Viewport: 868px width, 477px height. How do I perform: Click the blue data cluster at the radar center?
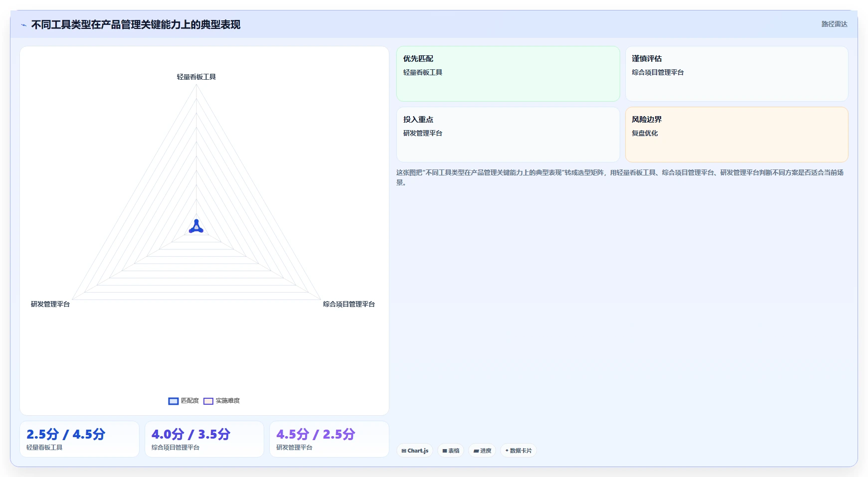click(x=196, y=227)
